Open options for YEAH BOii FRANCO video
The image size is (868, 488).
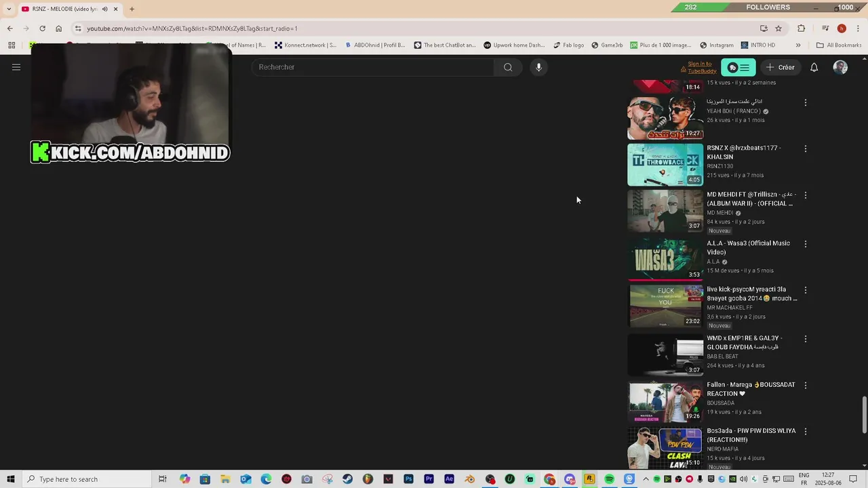point(806,102)
